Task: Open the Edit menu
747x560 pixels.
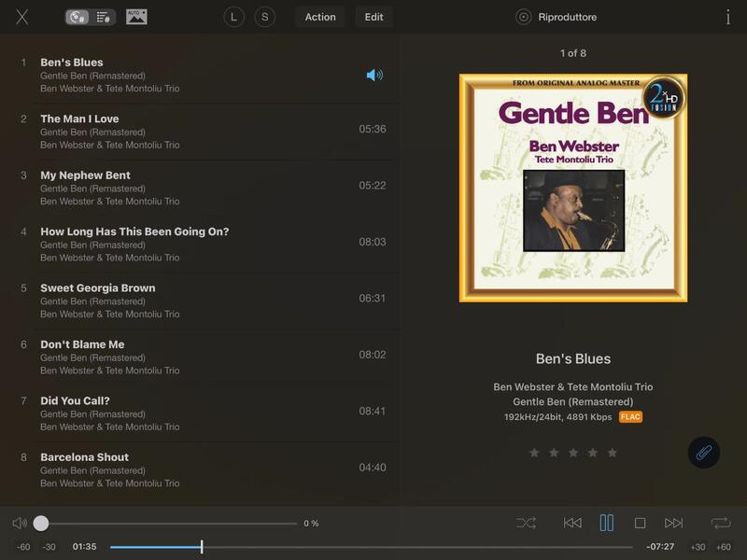Action: tap(373, 17)
